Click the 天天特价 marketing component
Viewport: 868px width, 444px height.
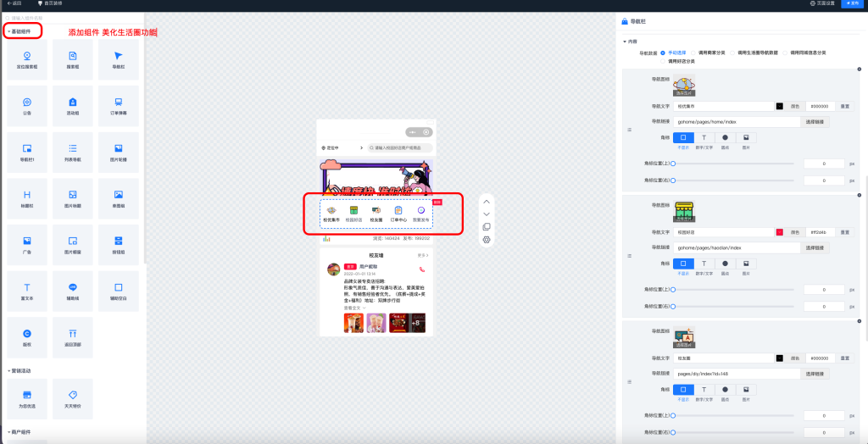click(73, 397)
